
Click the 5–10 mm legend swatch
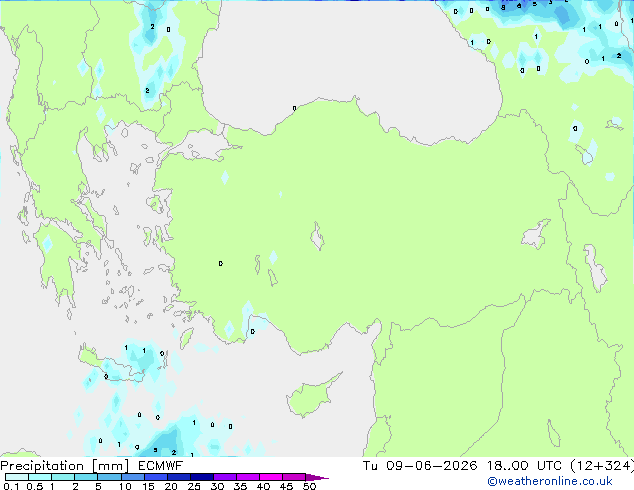(109, 477)
